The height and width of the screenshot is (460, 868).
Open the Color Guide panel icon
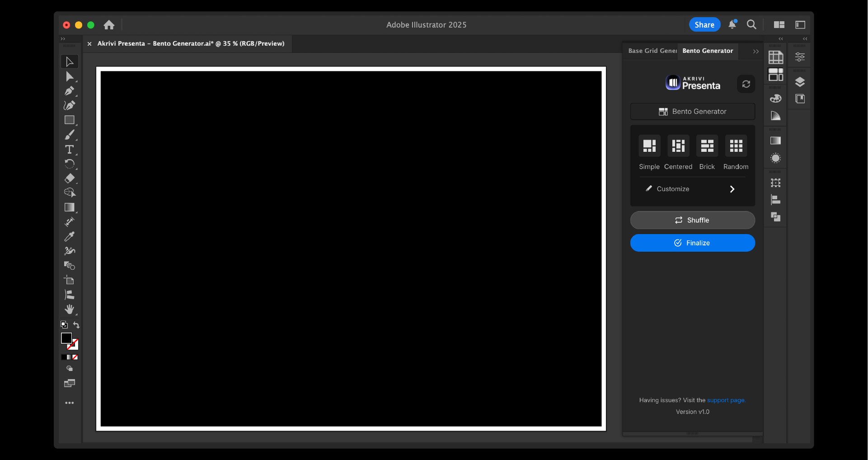[x=776, y=116]
